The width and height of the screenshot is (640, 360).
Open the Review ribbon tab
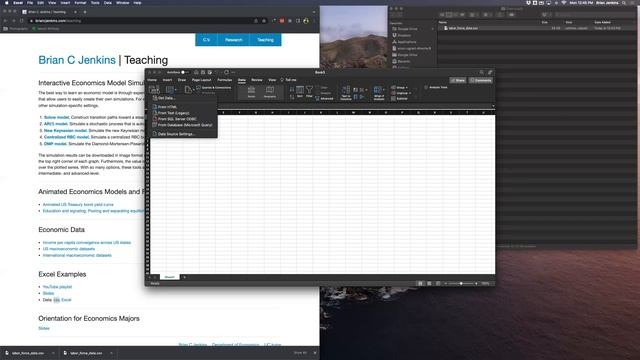coord(257,80)
